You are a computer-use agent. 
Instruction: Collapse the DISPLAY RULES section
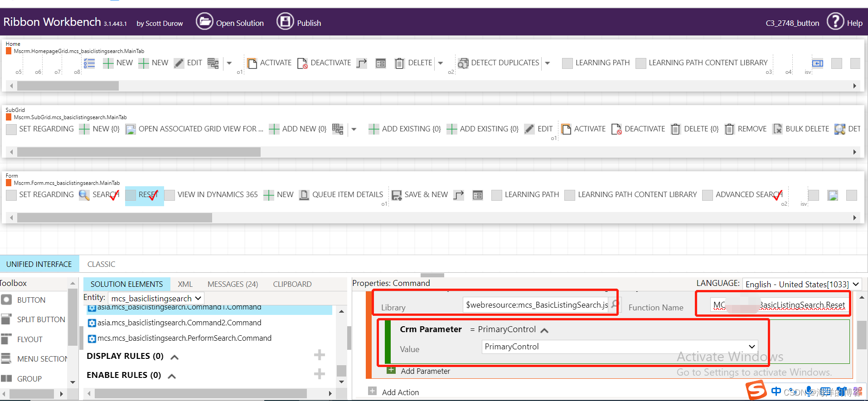point(174,357)
